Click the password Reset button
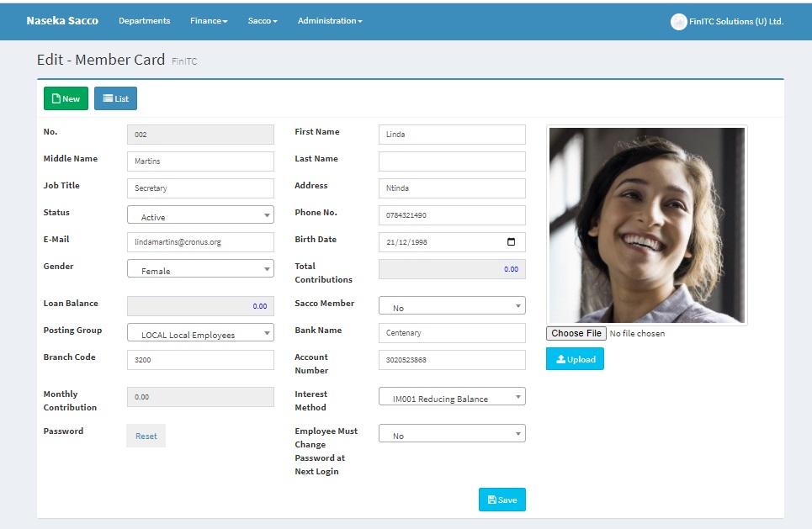Viewport: 812px width, 529px height. pos(146,436)
